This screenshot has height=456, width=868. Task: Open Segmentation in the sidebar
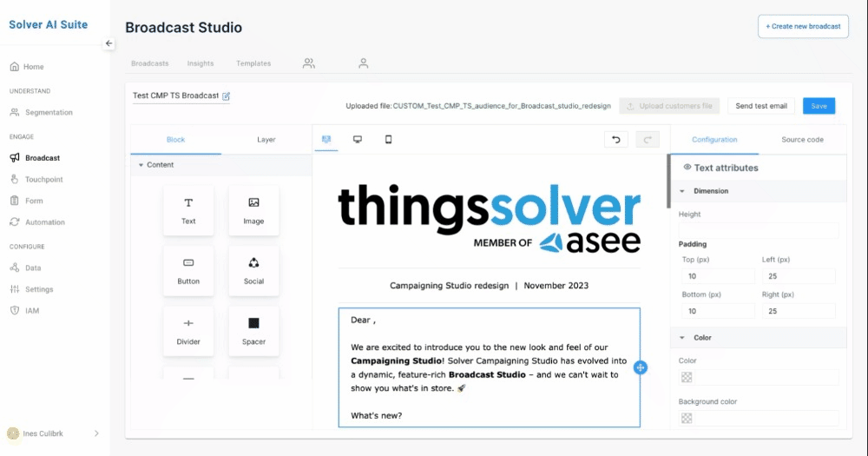pyautogui.click(x=42, y=112)
